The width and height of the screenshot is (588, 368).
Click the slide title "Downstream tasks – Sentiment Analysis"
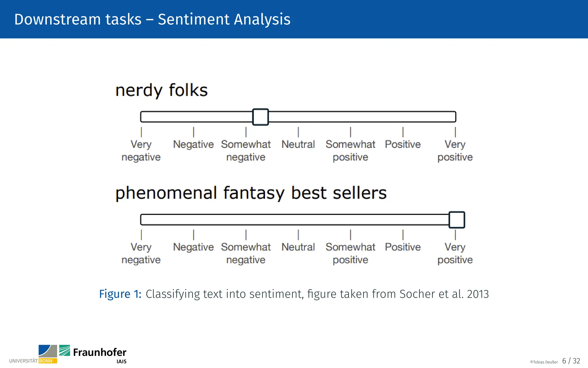click(152, 19)
